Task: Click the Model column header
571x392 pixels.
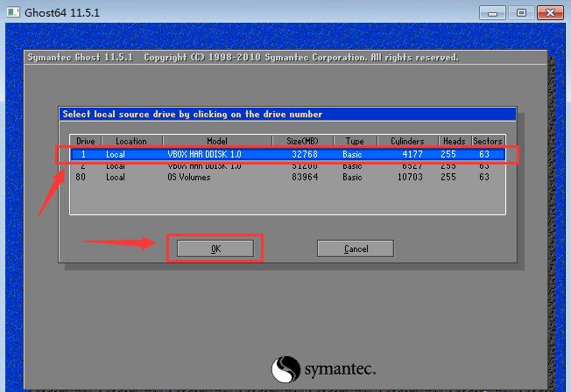Action: click(x=217, y=141)
